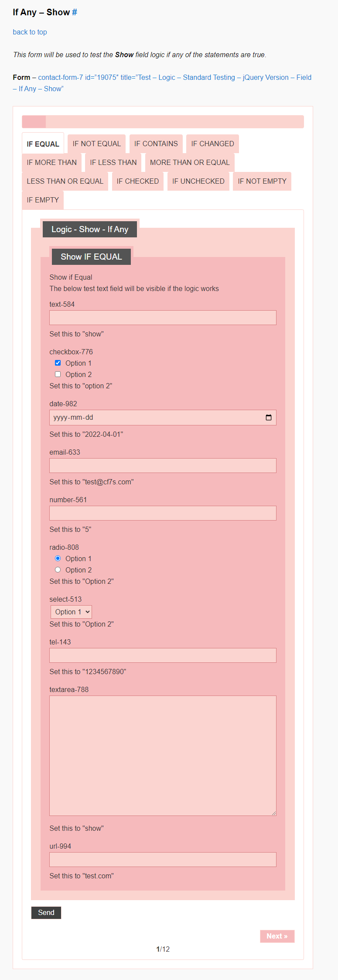Select radio-808 Option 1

(58, 559)
